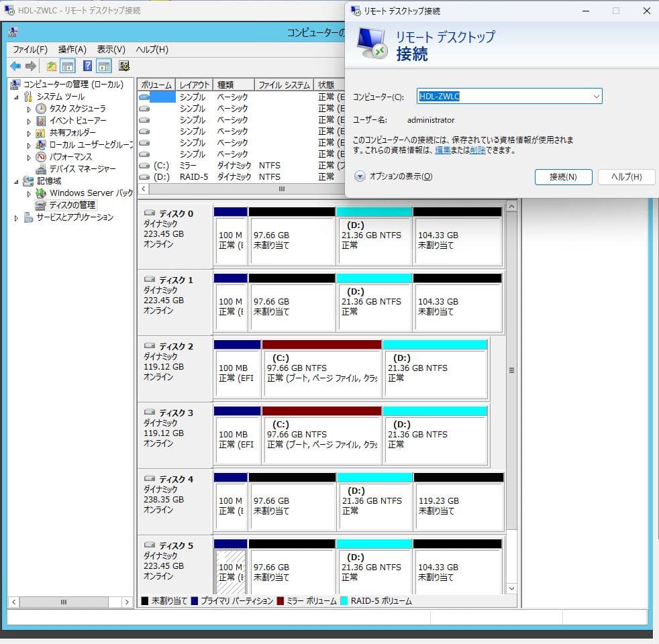659x644 pixels.
Task: Click the Shared Folders icon in tree
Action: [40, 133]
